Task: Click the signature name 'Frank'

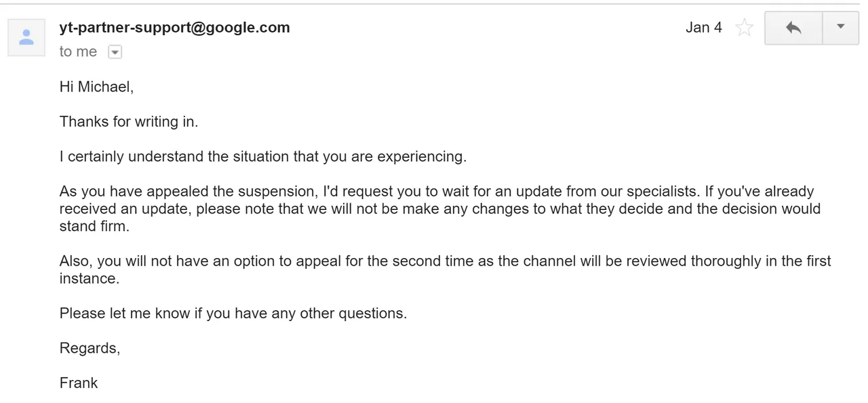Action: pyautogui.click(x=79, y=383)
